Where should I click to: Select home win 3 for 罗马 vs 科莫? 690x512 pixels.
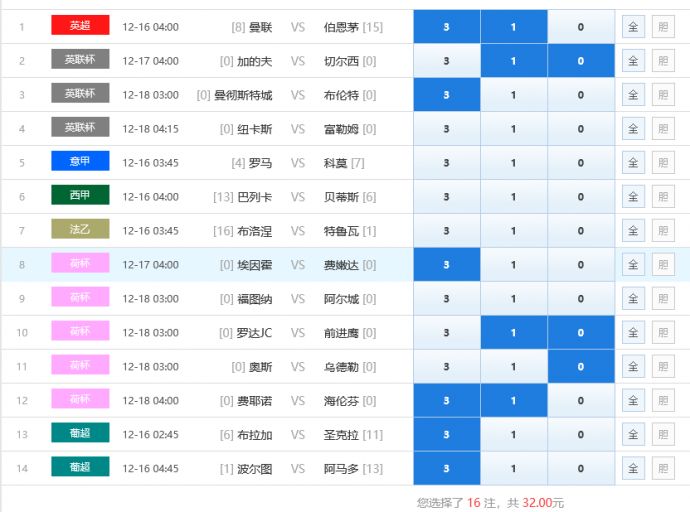click(x=446, y=163)
